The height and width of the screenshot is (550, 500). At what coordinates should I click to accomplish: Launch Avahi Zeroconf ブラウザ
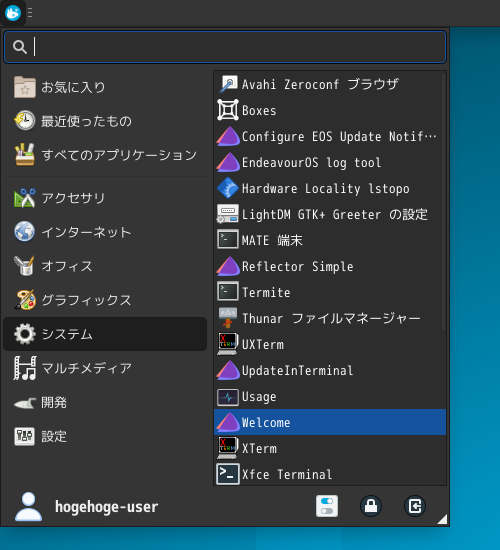tap(330, 85)
